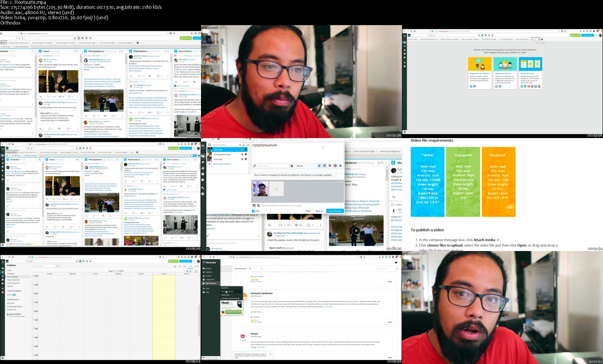Search within freestyledance stream in 06:36 frame
The width and height of the screenshot is (603, 364).
point(382,163)
